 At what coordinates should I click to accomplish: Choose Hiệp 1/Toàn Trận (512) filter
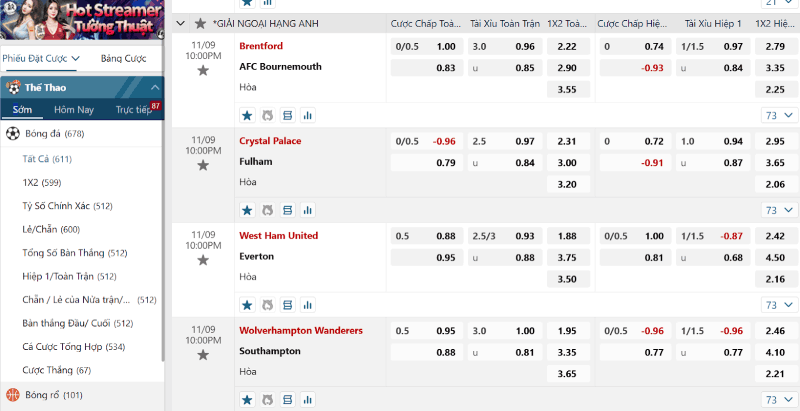coord(69,276)
